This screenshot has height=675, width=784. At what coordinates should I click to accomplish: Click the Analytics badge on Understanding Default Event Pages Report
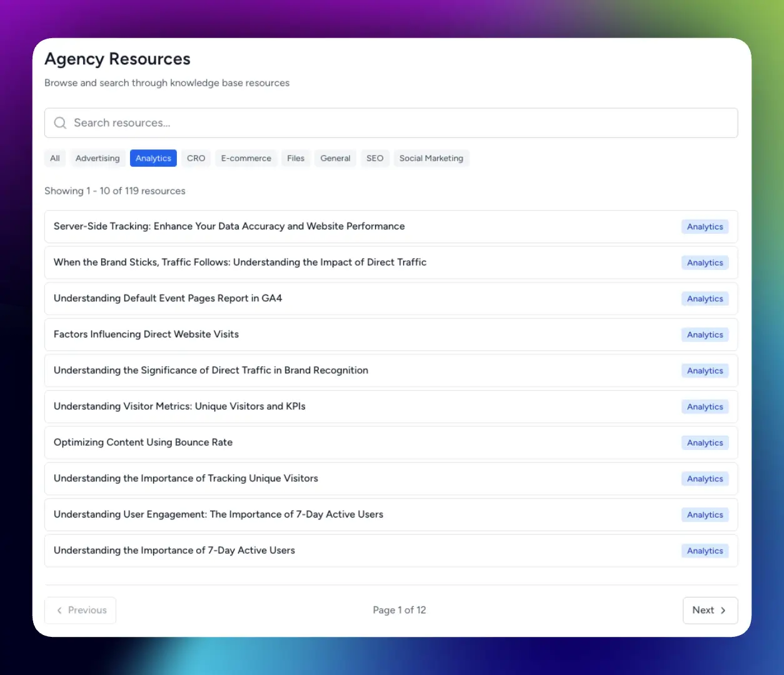point(705,298)
